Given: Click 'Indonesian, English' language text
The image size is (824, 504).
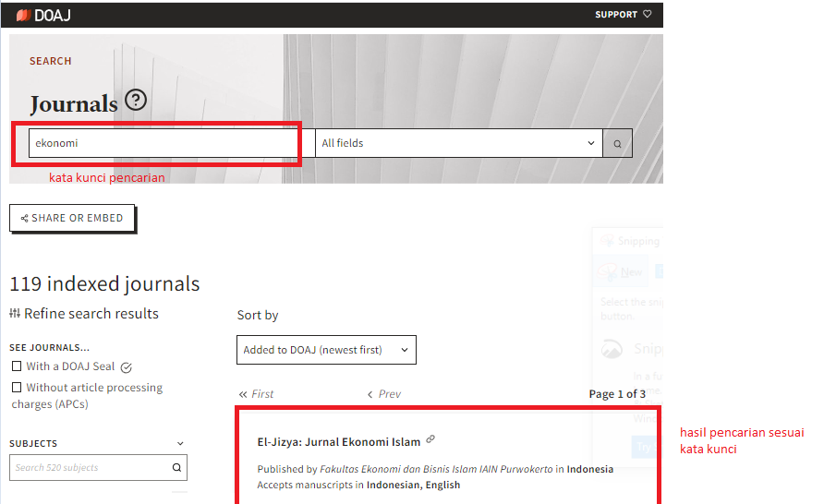Looking at the screenshot, I should [413, 485].
